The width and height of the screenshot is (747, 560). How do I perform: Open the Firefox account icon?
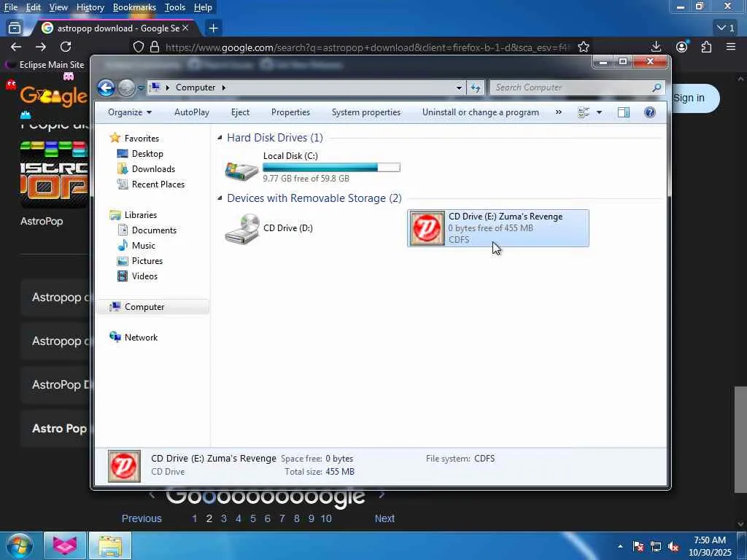(682, 47)
